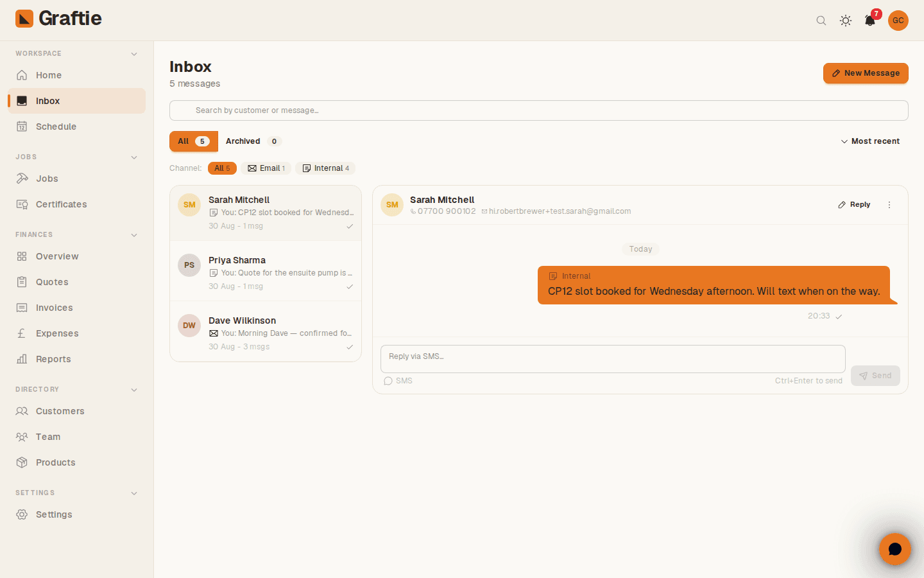This screenshot has height=578, width=924.
Task: Open the conversation's three-dot more options menu
Action: point(889,205)
